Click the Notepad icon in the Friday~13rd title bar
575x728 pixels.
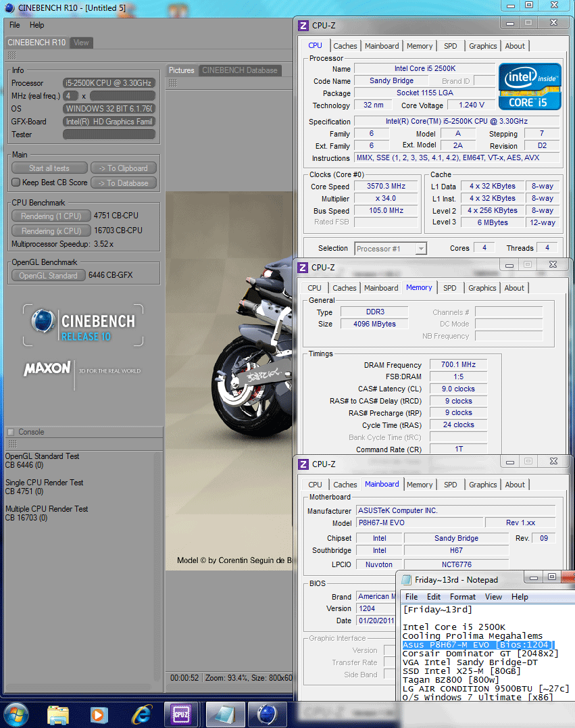tap(407, 579)
